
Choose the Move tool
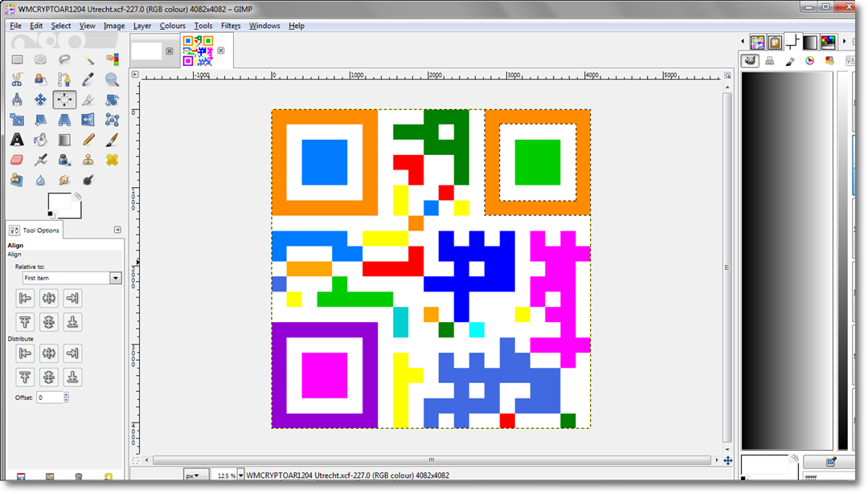click(x=40, y=100)
